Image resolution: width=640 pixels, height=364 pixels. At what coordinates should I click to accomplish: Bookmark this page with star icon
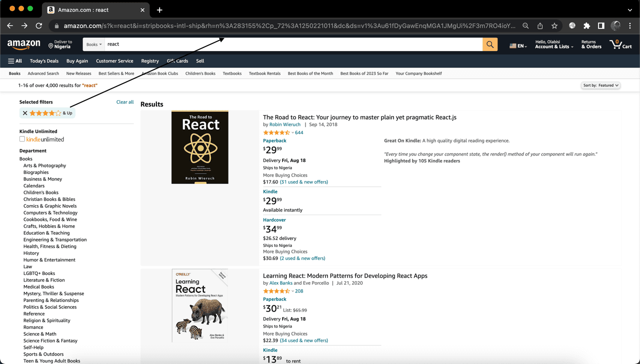(x=554, y=25)
